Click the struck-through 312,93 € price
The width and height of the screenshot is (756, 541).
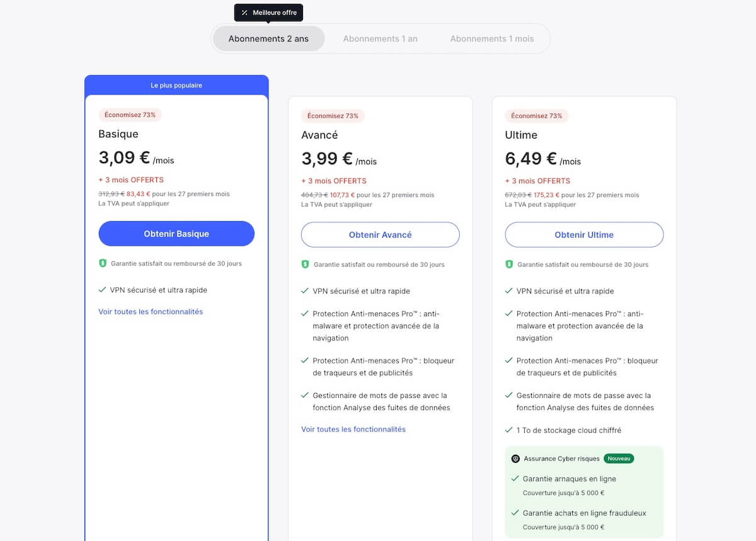(x=112, y=194)
